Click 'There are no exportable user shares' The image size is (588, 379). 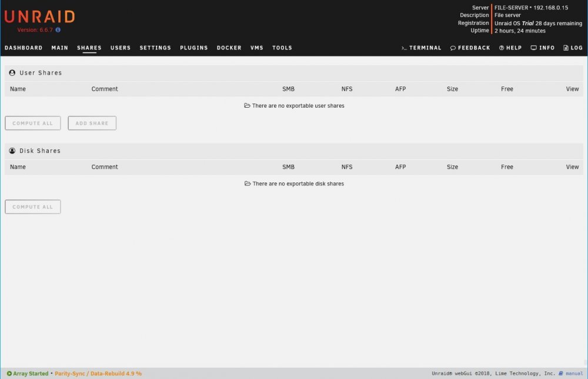298,106
